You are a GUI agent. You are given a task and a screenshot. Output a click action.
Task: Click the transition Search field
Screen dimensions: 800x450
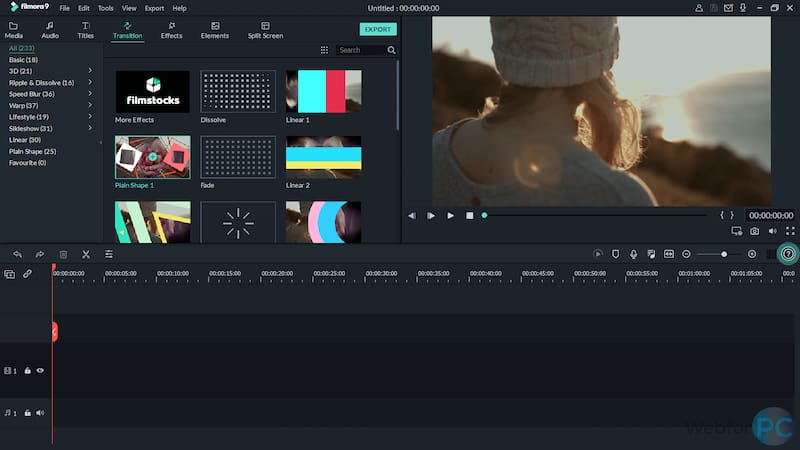pyautogui.click(x=361, y=50)
